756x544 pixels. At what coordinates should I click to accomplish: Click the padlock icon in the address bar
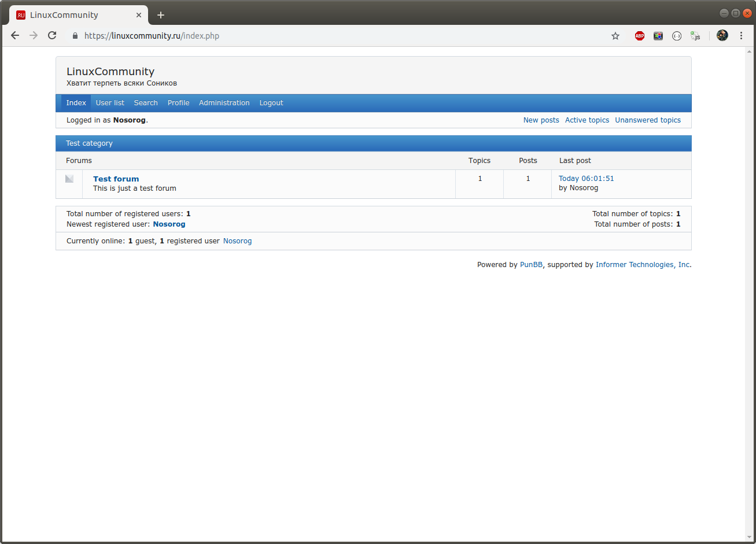(75, 35)
